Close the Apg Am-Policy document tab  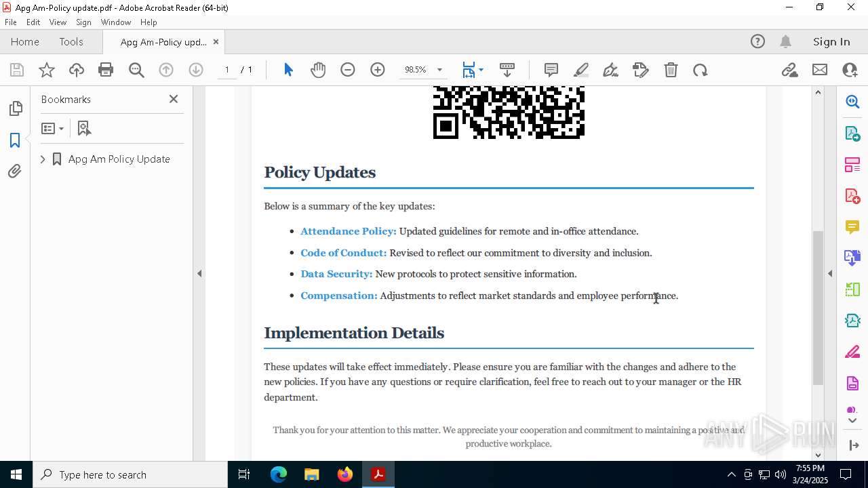(216, 42)
